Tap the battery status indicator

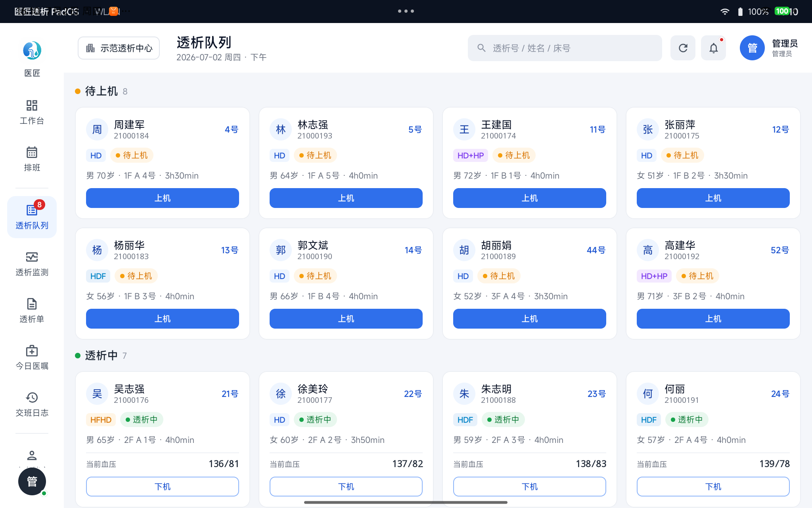(x=740, y=12)
